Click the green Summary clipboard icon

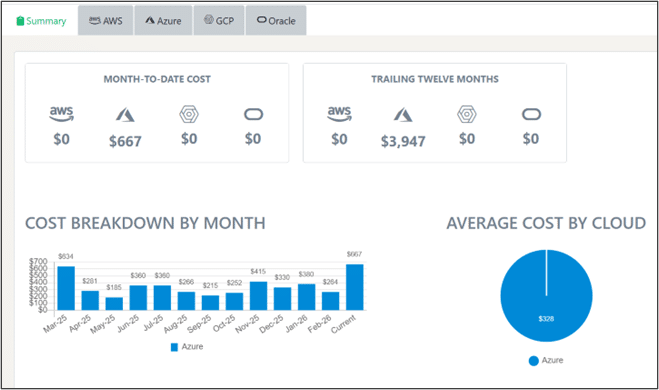(20, 21)
